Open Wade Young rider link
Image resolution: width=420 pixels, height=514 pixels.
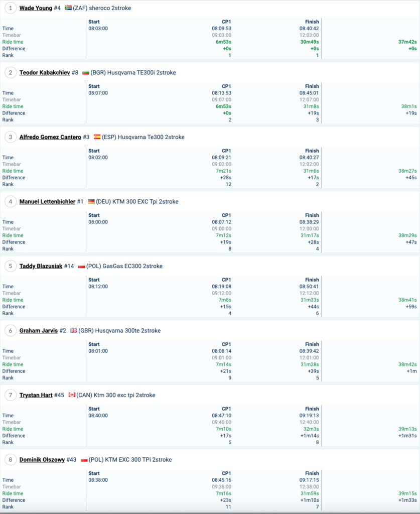coord(36,8)
